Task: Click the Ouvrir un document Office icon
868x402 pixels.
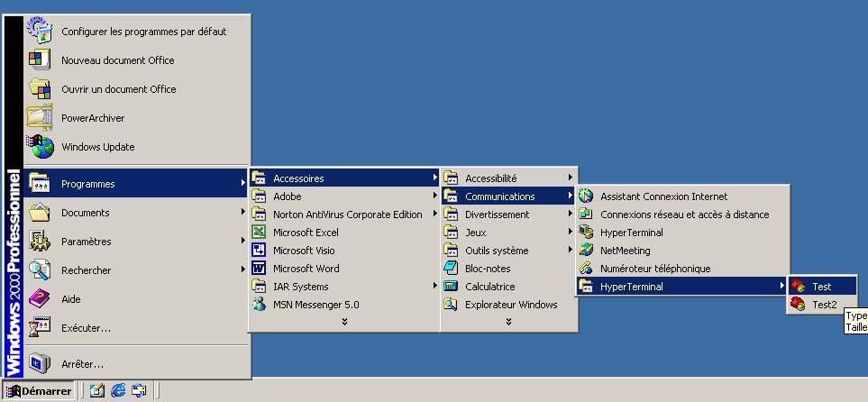Action: point(40,88)
